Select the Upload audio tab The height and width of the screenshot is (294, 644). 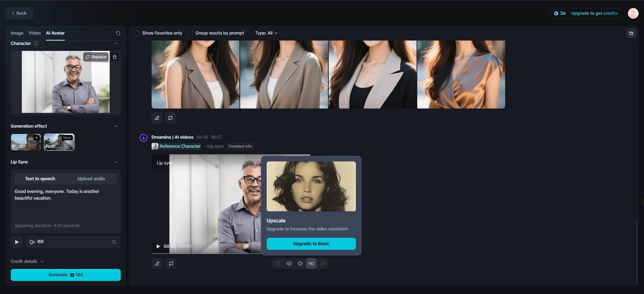coord(91,179)
